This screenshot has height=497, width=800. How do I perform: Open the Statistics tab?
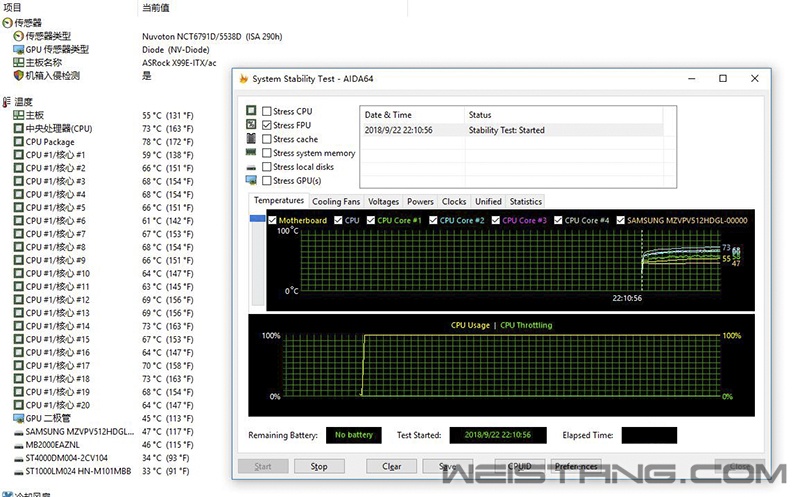pyautogui.click(x=525, y=201)
